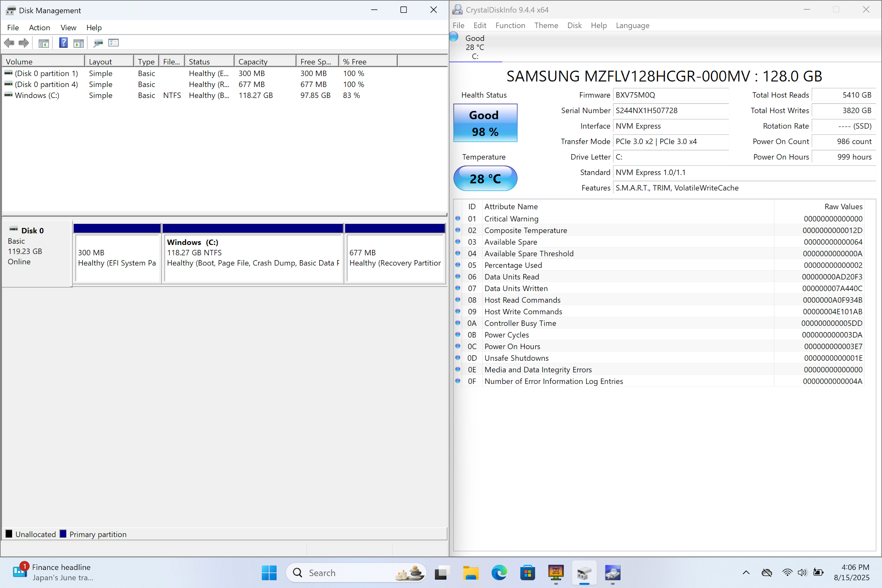Viewport: 882px width, 588px height.
Task: Click the Good 98 % health status button
Action: (485, 123)
